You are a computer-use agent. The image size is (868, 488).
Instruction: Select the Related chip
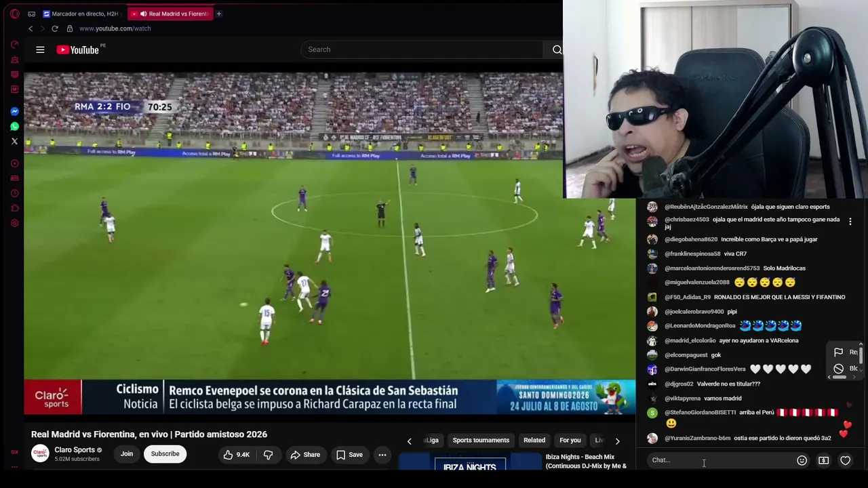534,441
